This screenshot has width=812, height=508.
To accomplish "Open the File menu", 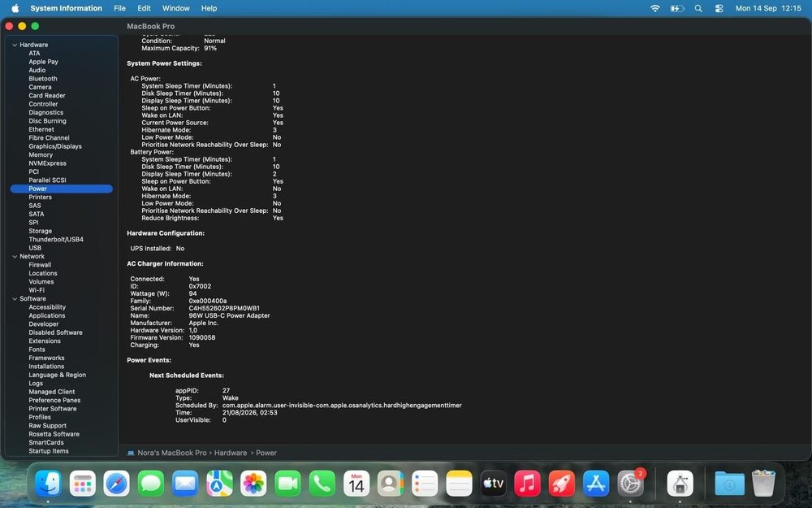I will (119, 8).
